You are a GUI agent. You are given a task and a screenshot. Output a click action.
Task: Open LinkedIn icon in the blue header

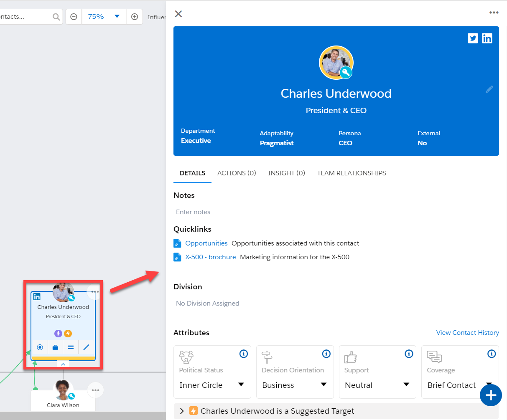487,38
